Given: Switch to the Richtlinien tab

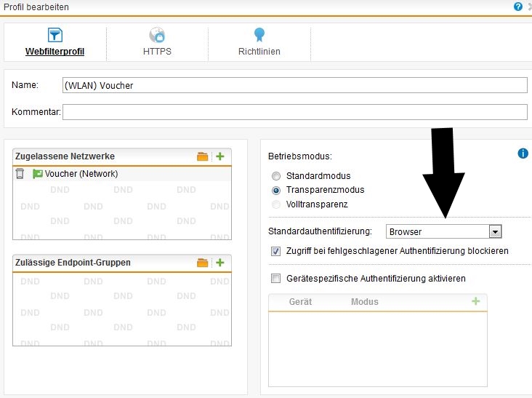Looking at the screenshot, I should point(259,43).
